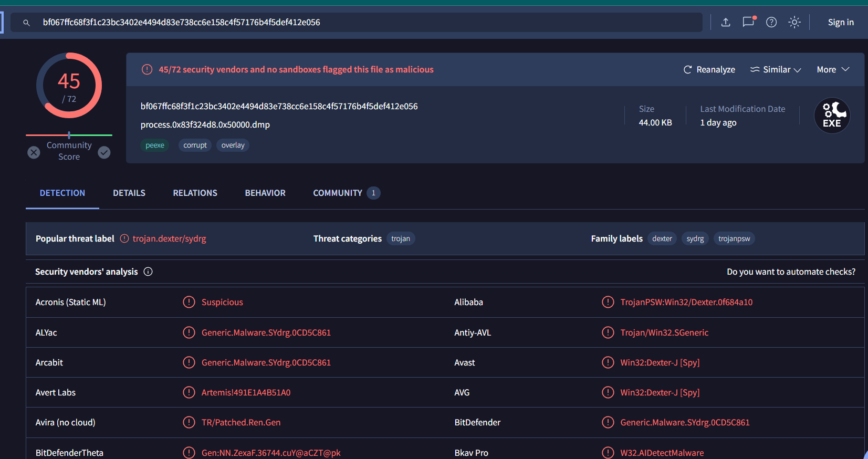Open the Behavior tab
This screenshot has width=868, height=459.
click(265, 193)
